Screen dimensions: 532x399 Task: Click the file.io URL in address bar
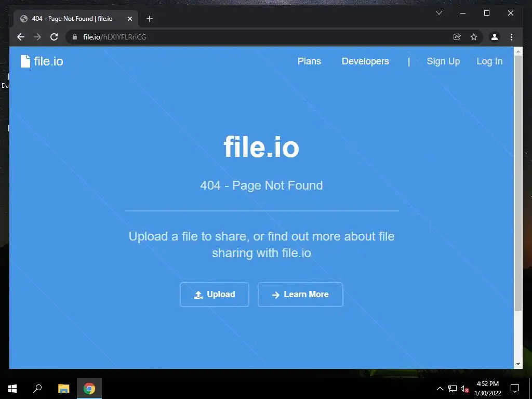pyautogui.click(x=114, y=37)
